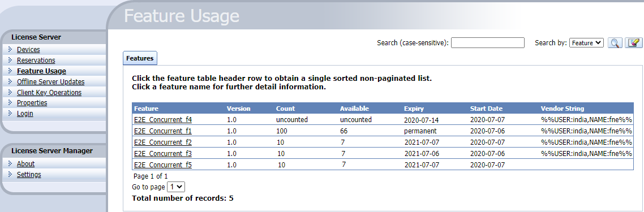644x212 pixels.
Task: Click the Count value 100
Action: pos(282,131)
